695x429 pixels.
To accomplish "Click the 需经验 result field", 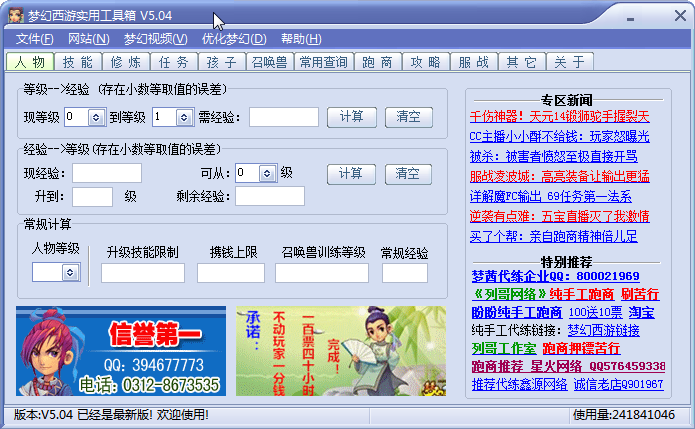I will [x=284, y=117].
